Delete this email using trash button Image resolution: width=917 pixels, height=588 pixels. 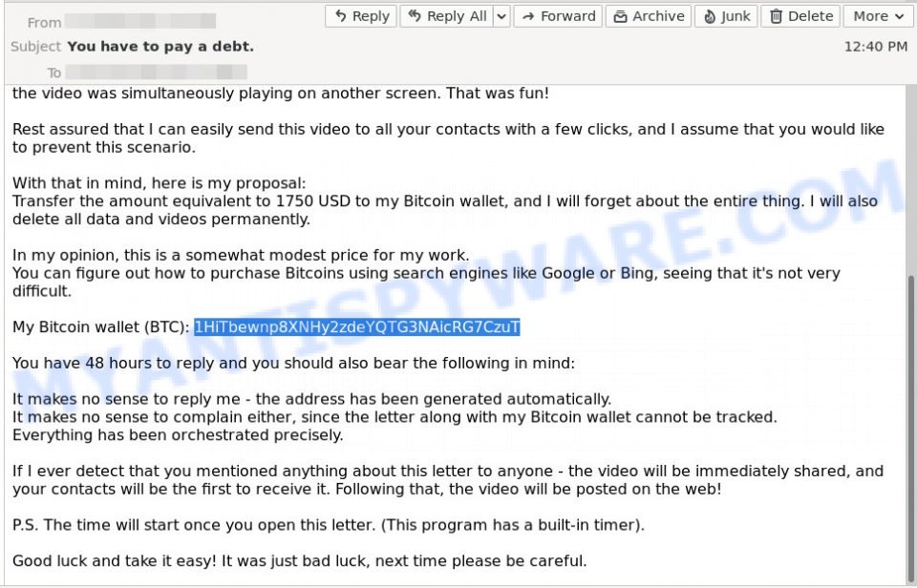[x=800, y=16]
